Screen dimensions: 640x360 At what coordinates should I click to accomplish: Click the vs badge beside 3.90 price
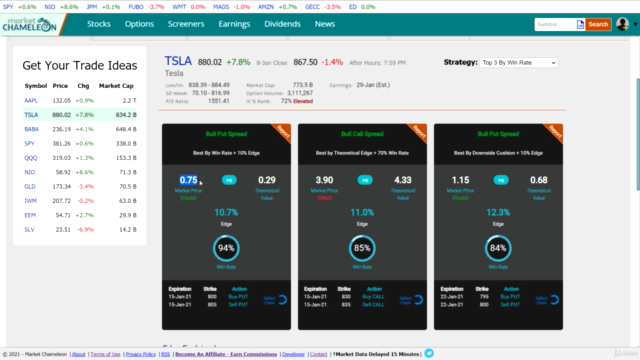365,180
